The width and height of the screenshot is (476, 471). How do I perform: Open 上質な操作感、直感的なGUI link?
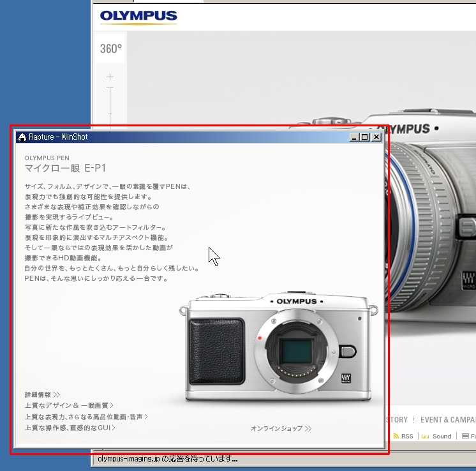70,428
